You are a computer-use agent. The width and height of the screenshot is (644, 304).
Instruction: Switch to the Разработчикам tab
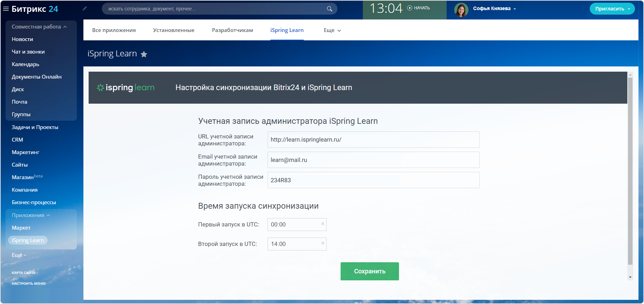pyautogui.click(x=233, y=30)
